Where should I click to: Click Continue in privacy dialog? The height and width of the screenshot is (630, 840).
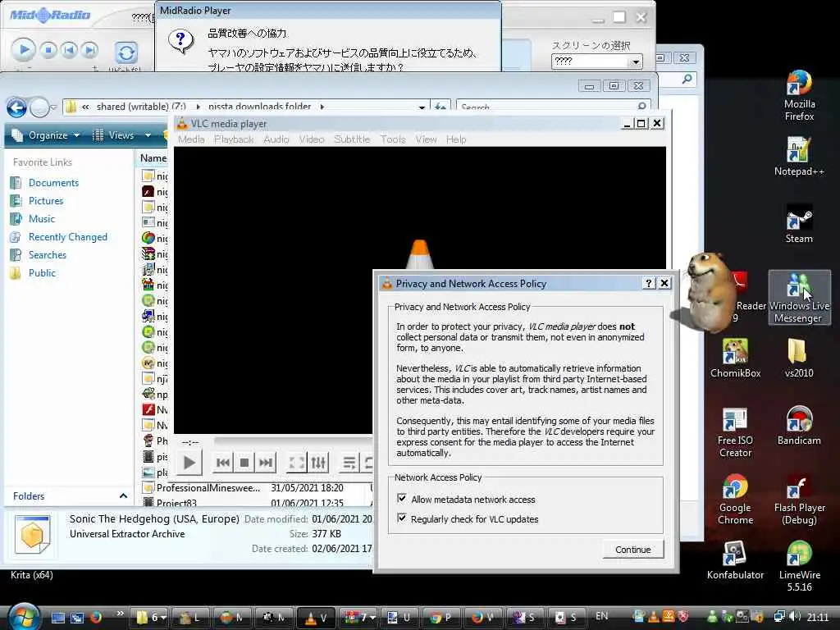pos(632,550)
